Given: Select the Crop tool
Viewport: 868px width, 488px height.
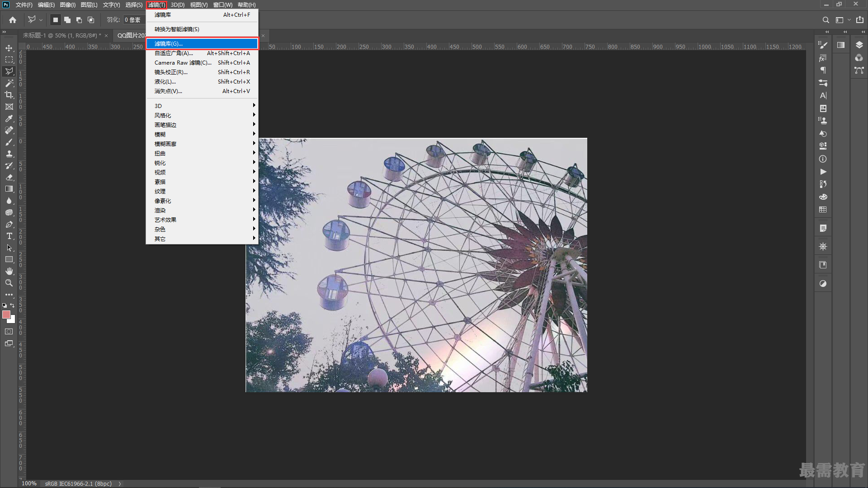Looking at the screenshot, I should (x=9, y=95).
